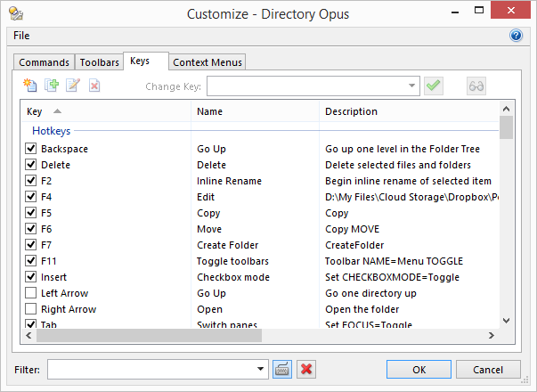Disable the F5 Copy hotkey checkbox

[x=31, y=213]
